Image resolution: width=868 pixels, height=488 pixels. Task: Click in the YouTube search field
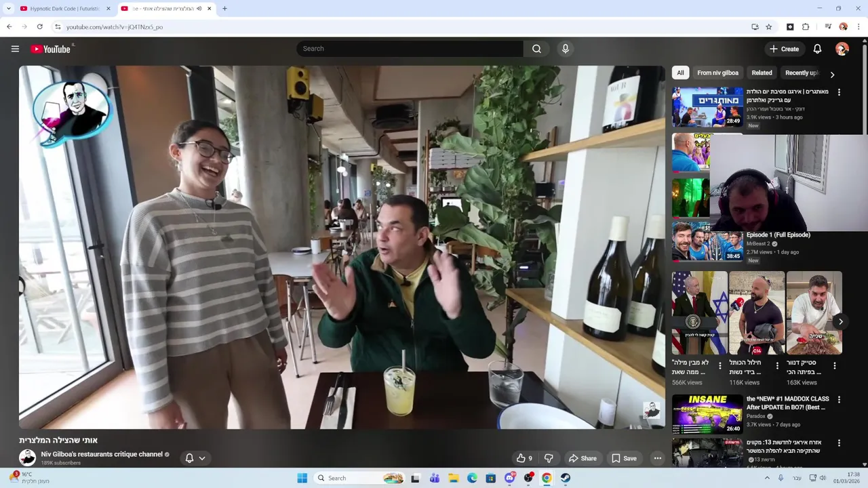(410, 49)
